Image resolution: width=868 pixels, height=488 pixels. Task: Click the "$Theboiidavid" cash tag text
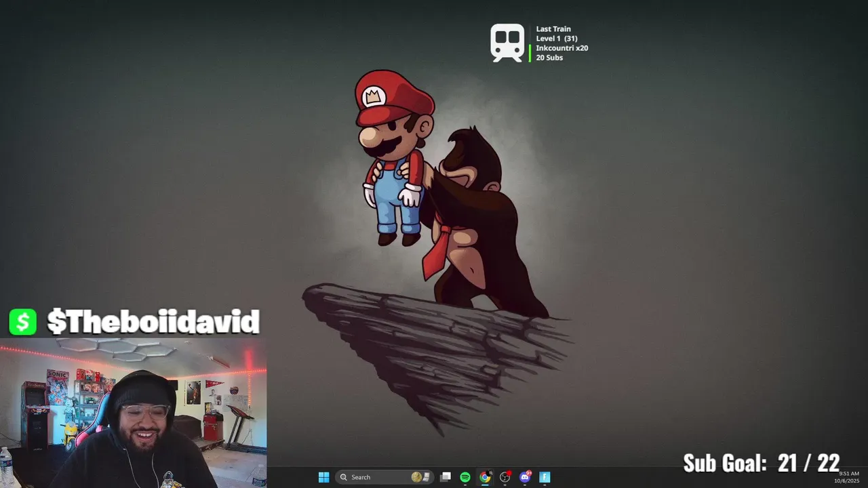tap(153, 322)
